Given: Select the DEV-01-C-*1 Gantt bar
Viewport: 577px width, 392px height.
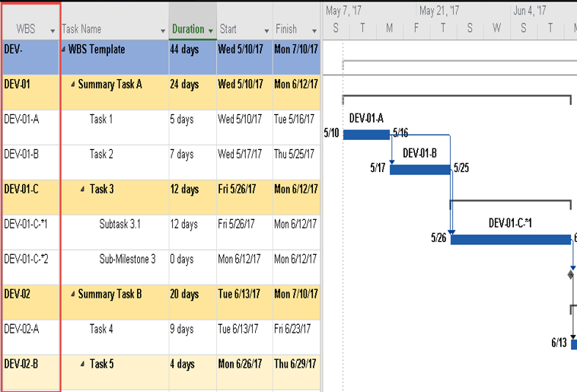Looking at the screenshot, I should coord(510,239).
